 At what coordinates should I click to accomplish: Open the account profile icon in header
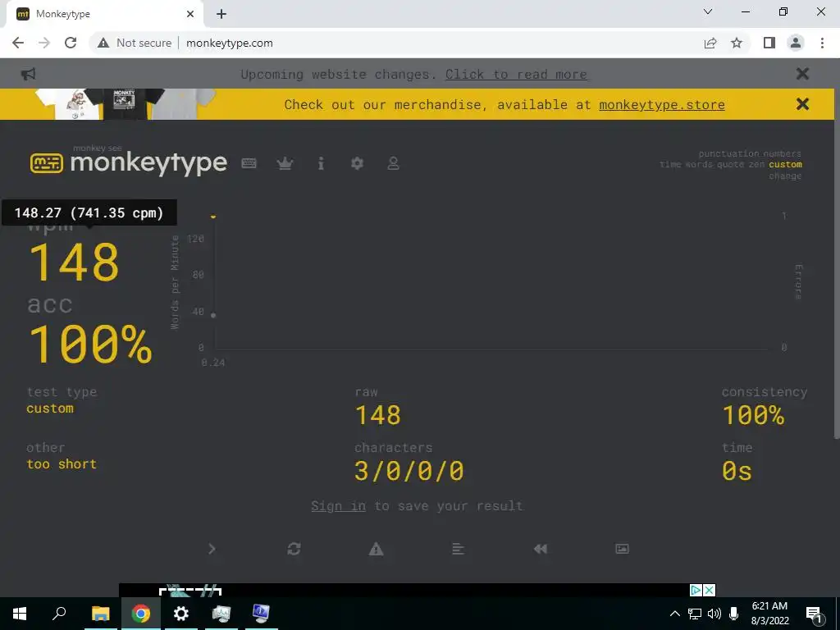(393, 163)
